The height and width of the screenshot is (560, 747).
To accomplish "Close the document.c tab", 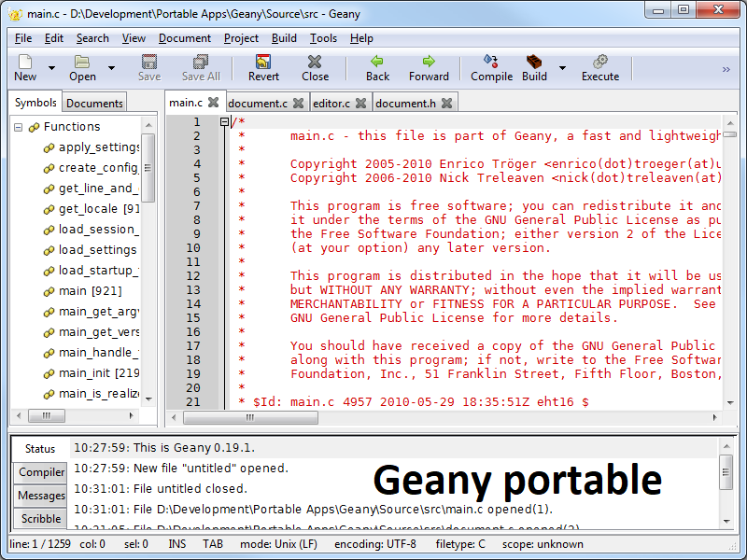I will [x=298, y=104].
